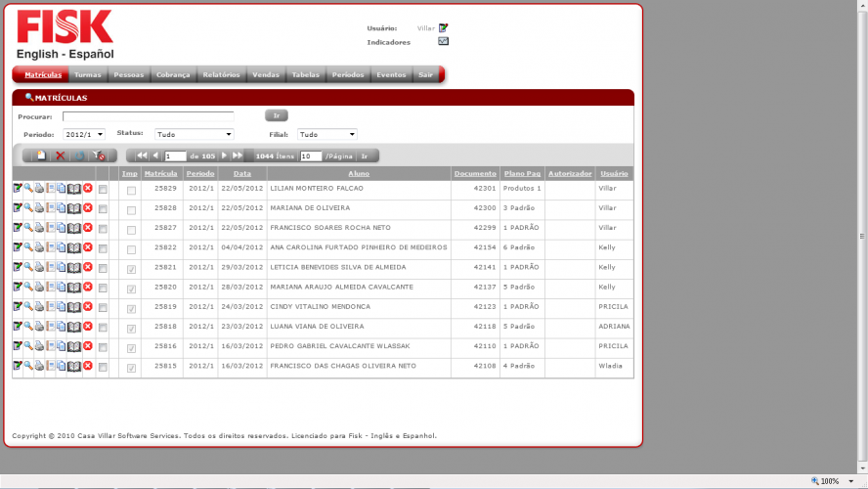Image resolution: width=868 pixels, height=489 pixels.
Task: Open the Status dropdown
Action: coord(195,135)
